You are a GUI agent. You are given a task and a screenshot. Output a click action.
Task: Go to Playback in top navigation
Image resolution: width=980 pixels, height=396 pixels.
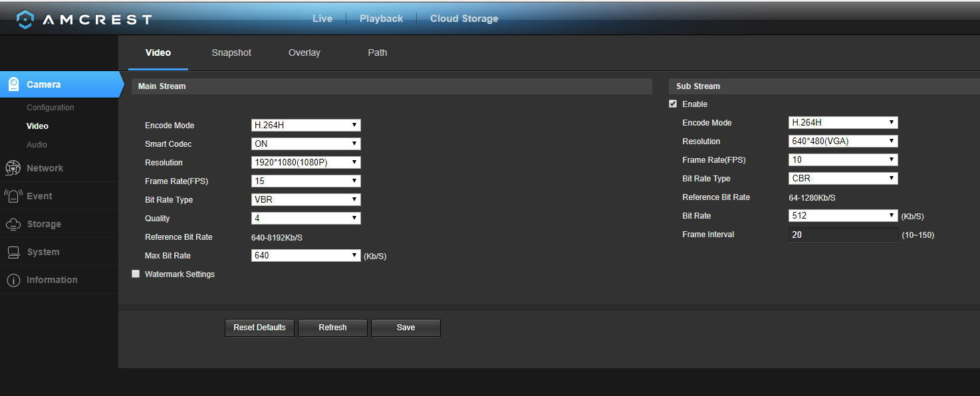pyautogui.click(x=381, y=19)
